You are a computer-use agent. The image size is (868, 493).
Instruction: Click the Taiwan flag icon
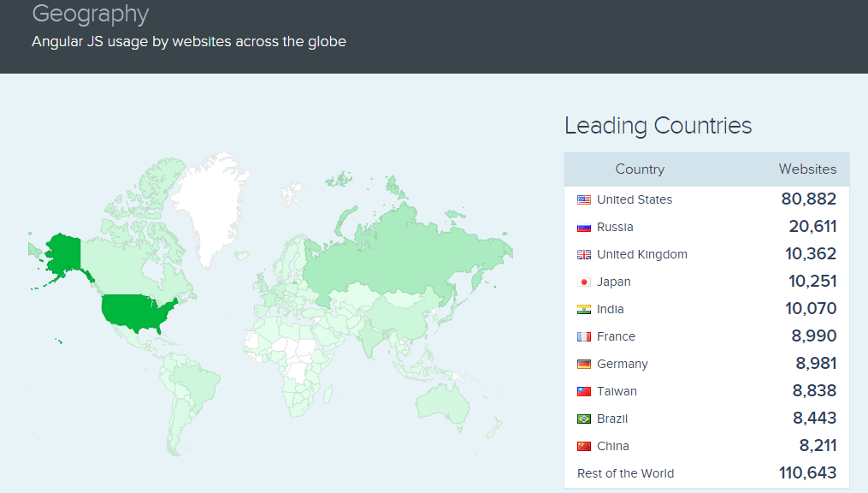(584, 391)
